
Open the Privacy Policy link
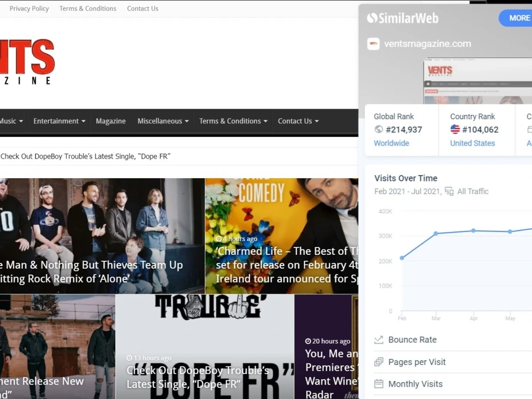tap(29, 9)
